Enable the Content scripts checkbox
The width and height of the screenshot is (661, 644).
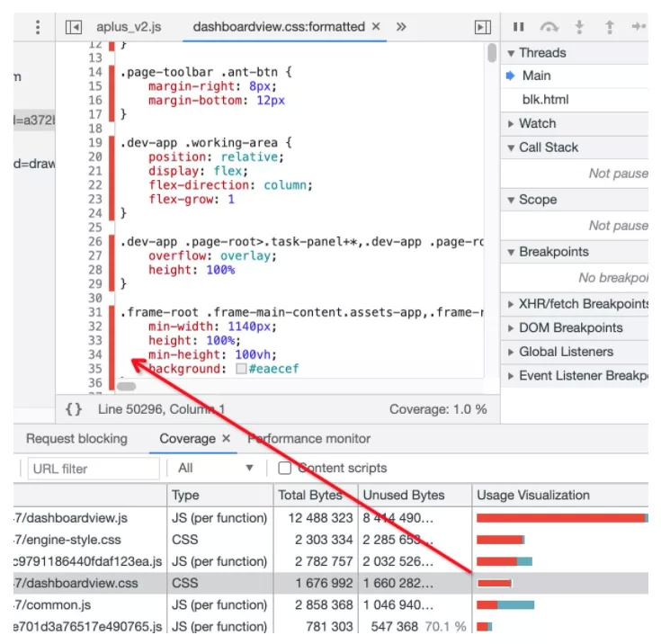[284, 468]
